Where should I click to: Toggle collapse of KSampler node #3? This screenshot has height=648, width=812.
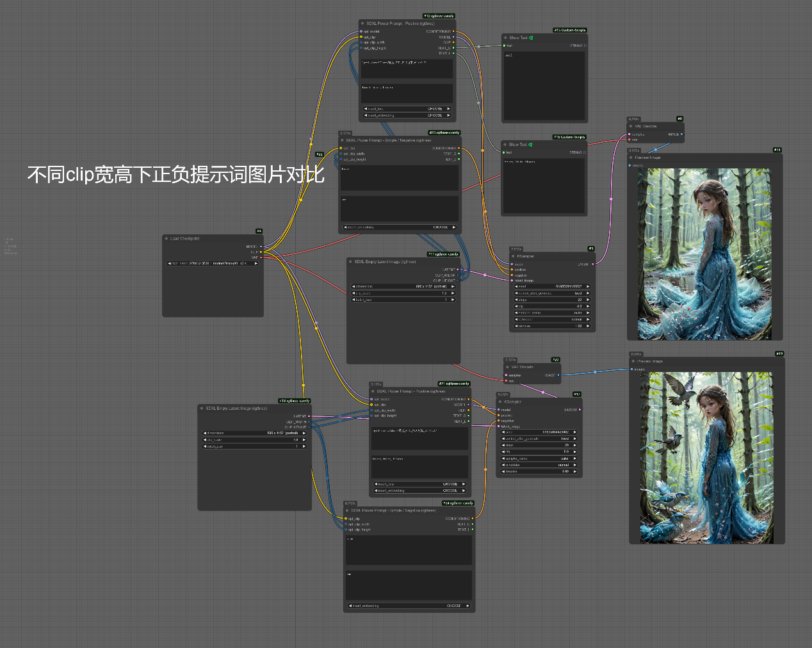point(514,256)
